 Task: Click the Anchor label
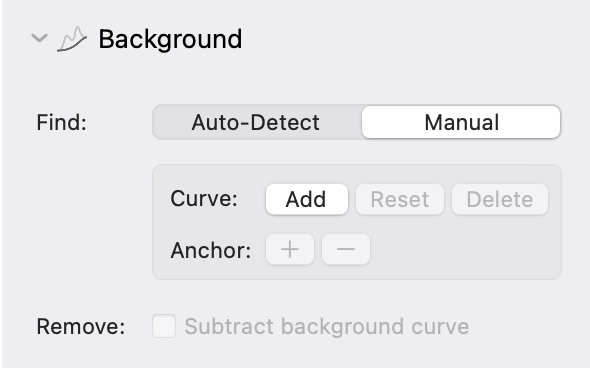coord(211,250)
